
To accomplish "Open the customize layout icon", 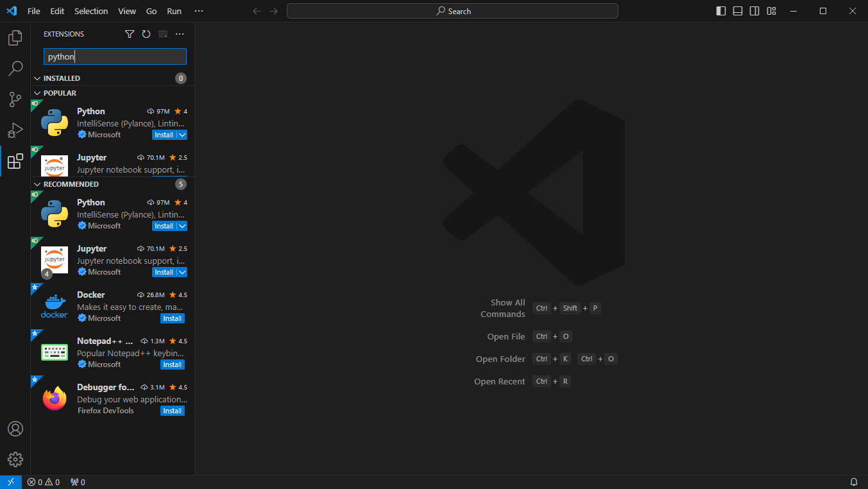I will tap(772, 11).
